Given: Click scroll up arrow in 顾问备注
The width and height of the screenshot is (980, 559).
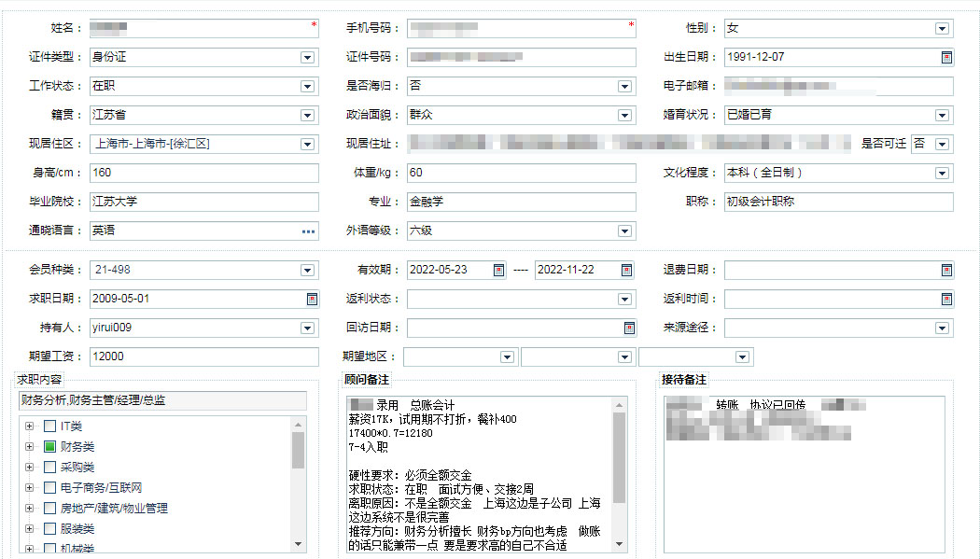Looking at the screenshot, I should click(620, 405).
